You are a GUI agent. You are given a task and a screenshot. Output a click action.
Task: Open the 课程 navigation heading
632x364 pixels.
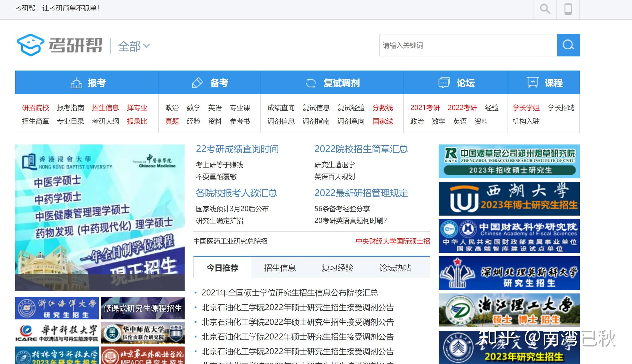[554, 83]
